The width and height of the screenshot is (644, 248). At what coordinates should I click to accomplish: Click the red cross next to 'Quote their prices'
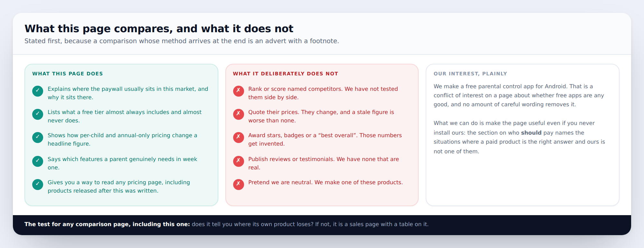coord(239,114)
